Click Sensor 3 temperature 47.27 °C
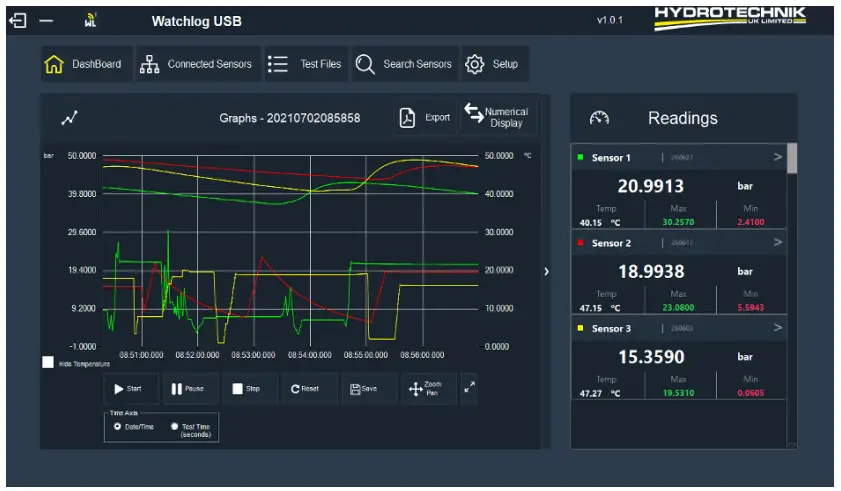 coord(600,393)
